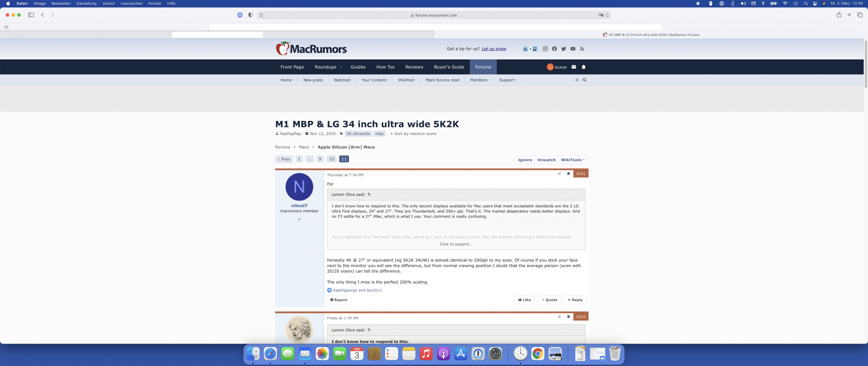
Task: Open the YouTube social icon
Action: (573, 49)
